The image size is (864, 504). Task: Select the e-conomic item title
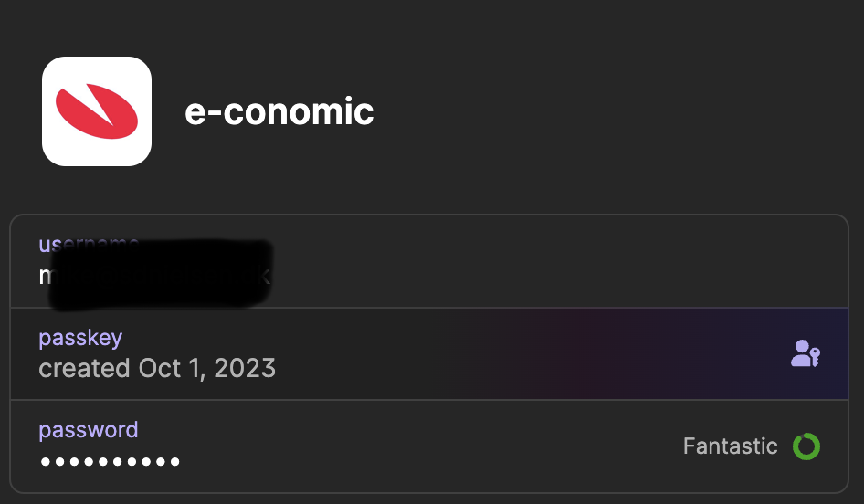point(279,111)
